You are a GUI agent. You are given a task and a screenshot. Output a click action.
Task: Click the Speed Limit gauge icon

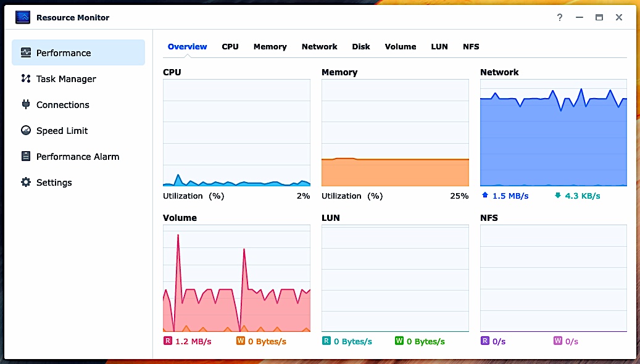(26, 131)
